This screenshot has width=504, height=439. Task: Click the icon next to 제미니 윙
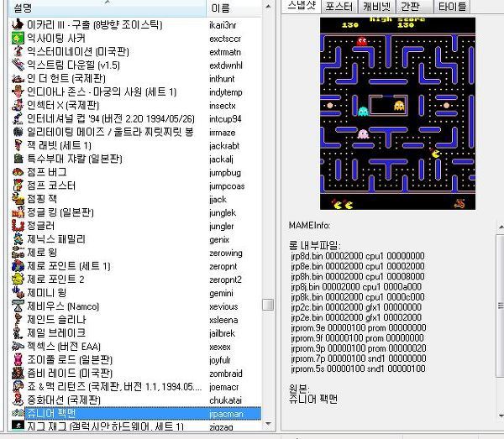[x=18, y=293]
